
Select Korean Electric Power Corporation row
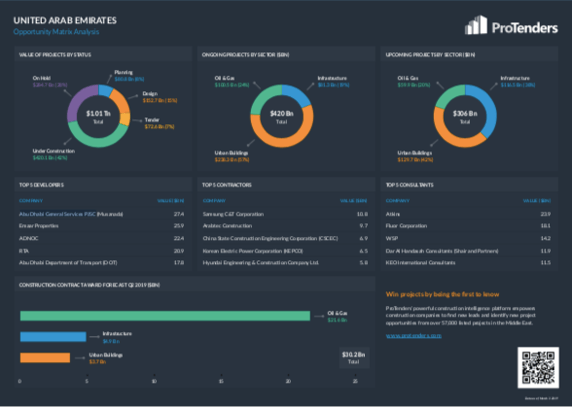pyautogui.click(x=285, y=251)
